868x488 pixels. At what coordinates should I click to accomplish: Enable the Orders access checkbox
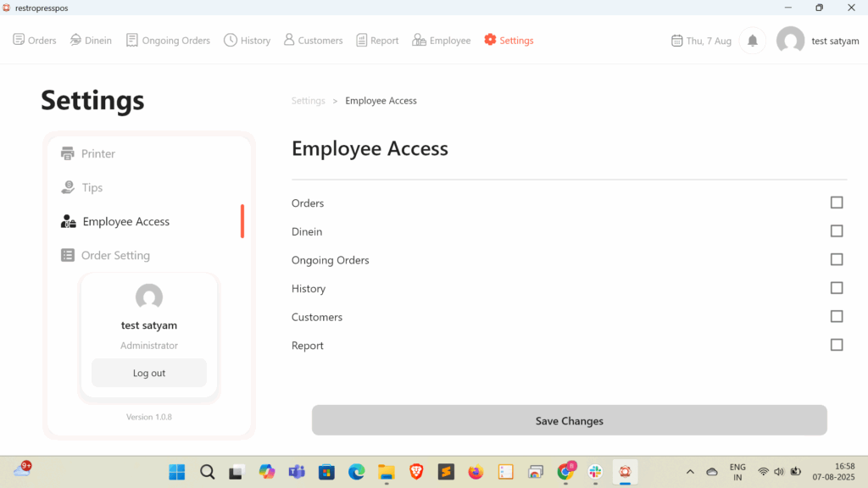[x=837, y=202]
